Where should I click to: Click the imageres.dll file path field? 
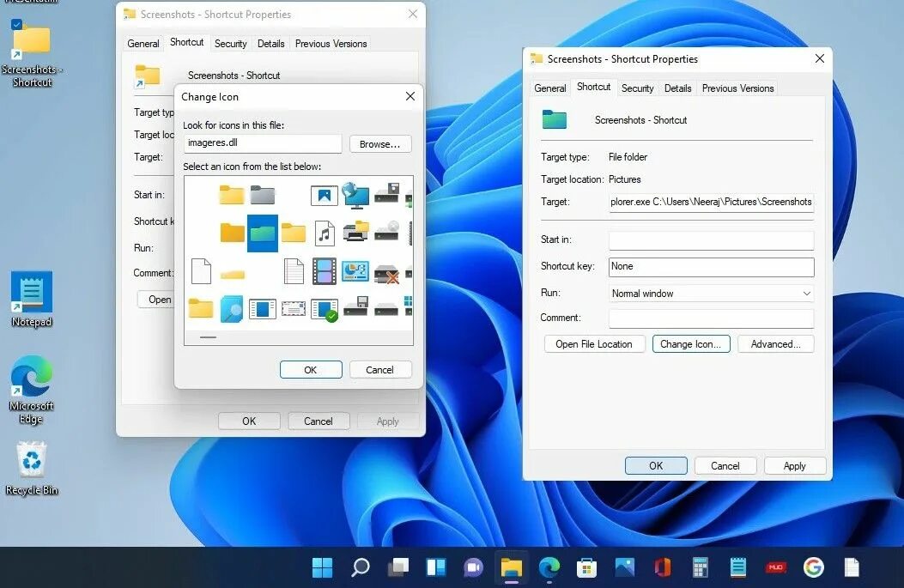pos(263,143)
